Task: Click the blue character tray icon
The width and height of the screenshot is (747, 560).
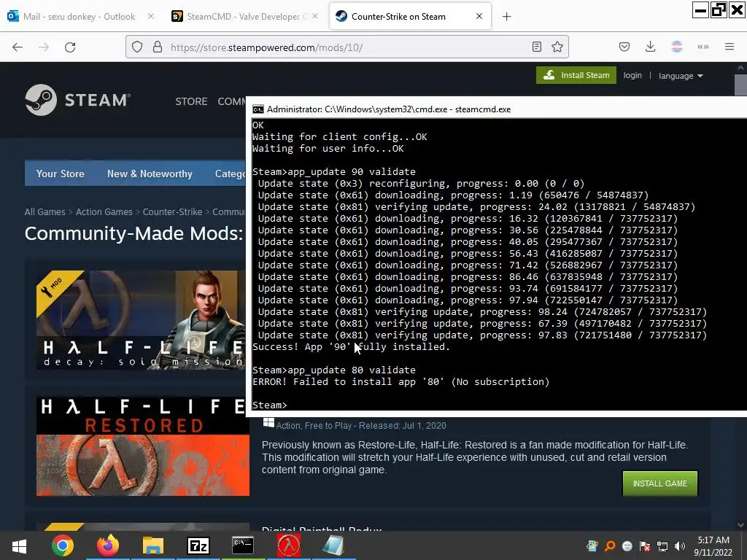Action: [592, 546]
